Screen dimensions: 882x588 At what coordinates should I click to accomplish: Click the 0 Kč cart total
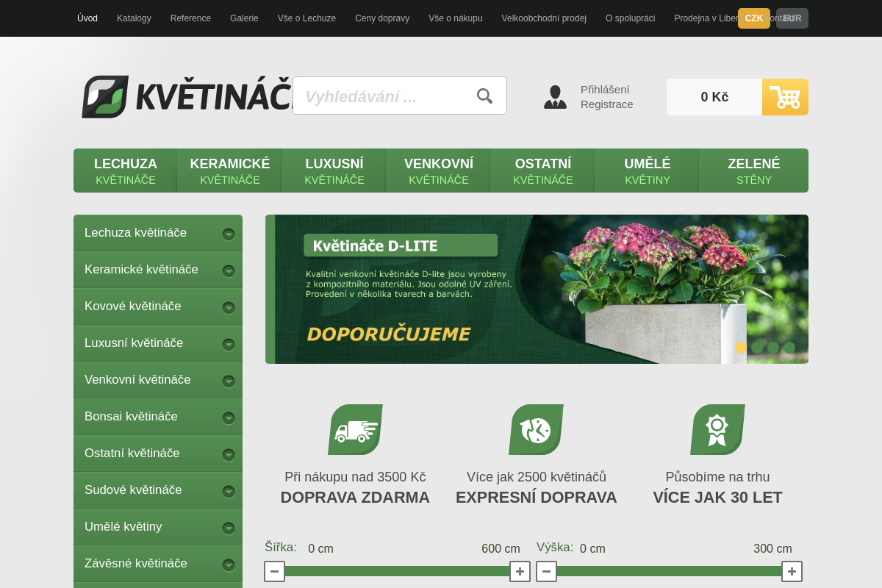pyautogui.click(x=714, y=97)
